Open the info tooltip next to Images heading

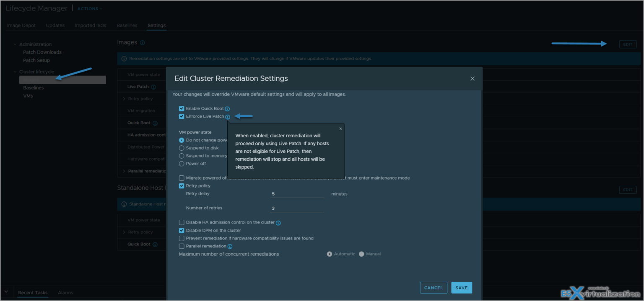pos(142,42)
